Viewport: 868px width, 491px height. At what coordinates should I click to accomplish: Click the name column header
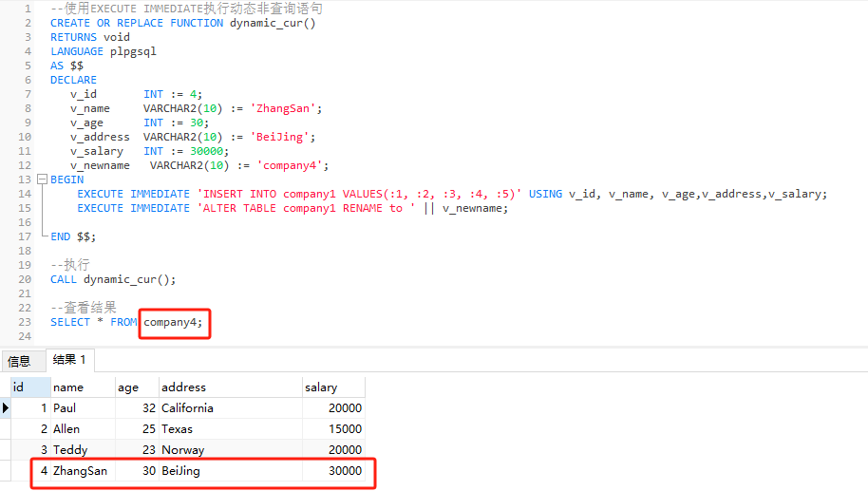point(83,387)
